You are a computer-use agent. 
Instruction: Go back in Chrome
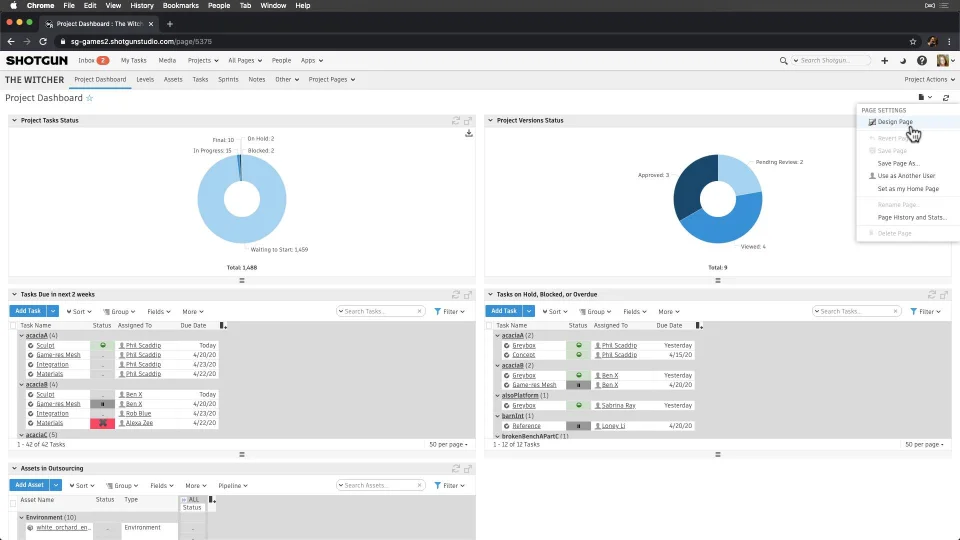pyautogui.click(x=11, y=42)
